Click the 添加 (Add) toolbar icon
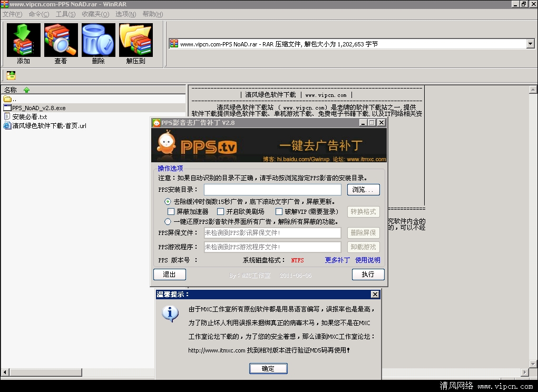 23,41
